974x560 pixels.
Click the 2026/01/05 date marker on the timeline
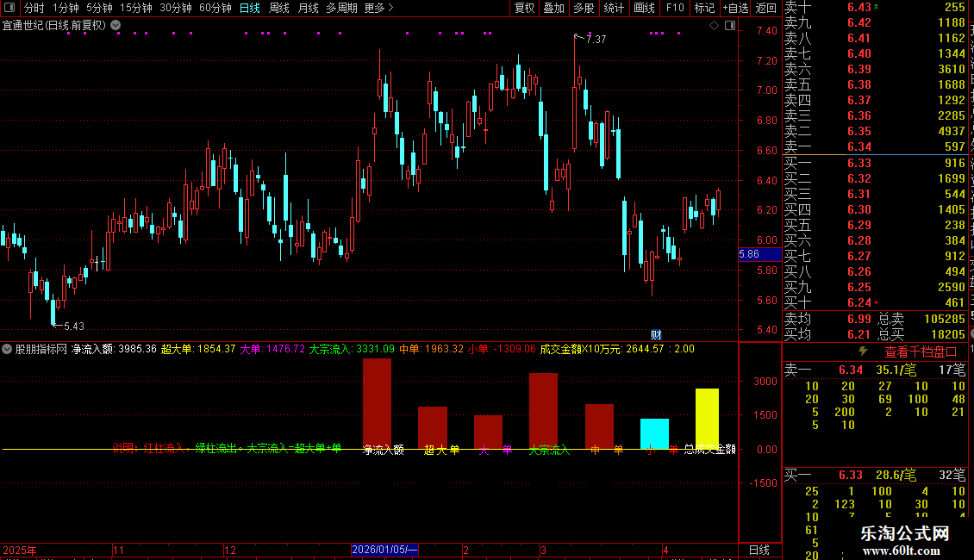pos(384,550)
